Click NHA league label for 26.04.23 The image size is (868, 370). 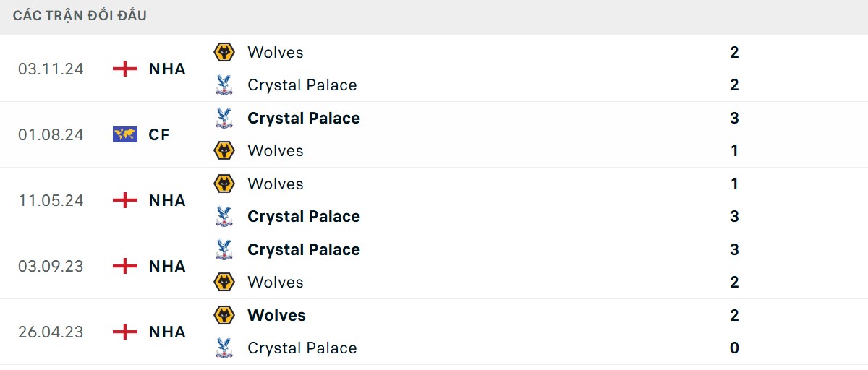167,332
